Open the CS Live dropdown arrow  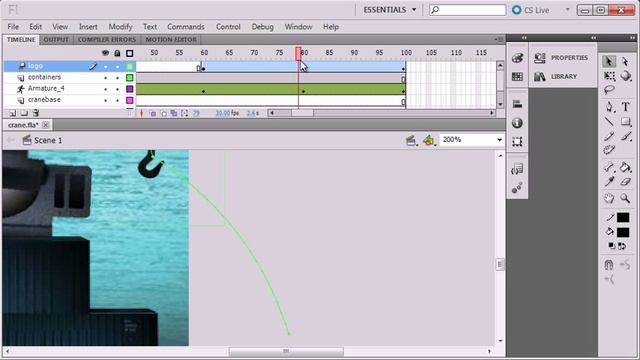click(x=567, y=9)
